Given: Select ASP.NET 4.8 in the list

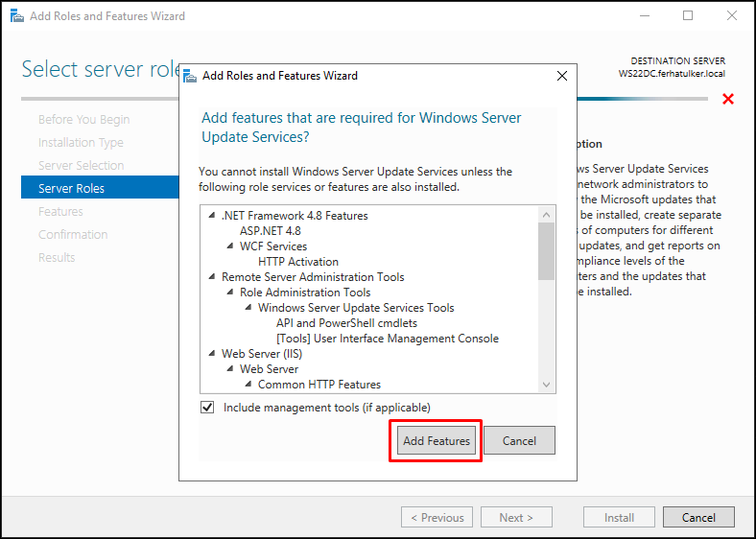Looking at the screenshot, I should [270, 231].
